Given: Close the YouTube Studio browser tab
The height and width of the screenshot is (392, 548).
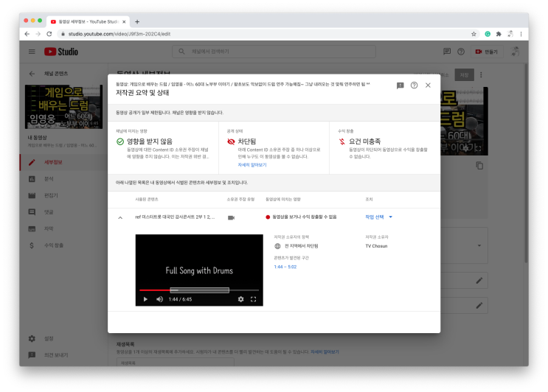Looking at the screenshot, I should coord(124,21).
